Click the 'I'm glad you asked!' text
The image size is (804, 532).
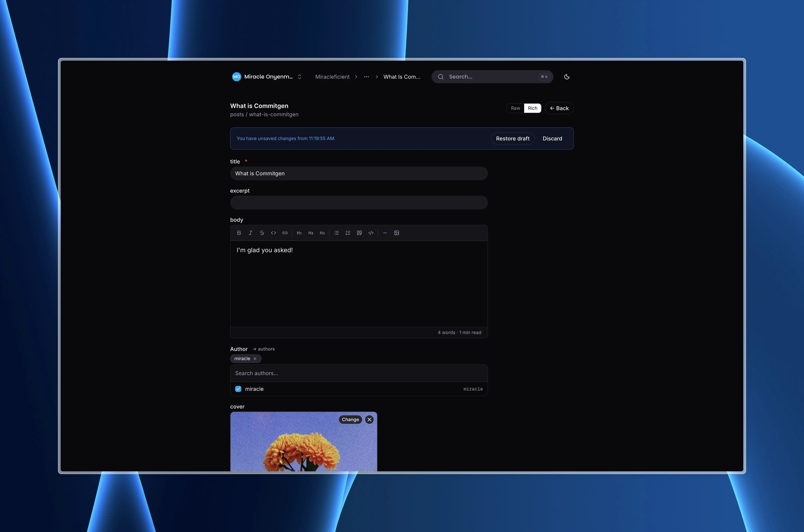point(264,250)
